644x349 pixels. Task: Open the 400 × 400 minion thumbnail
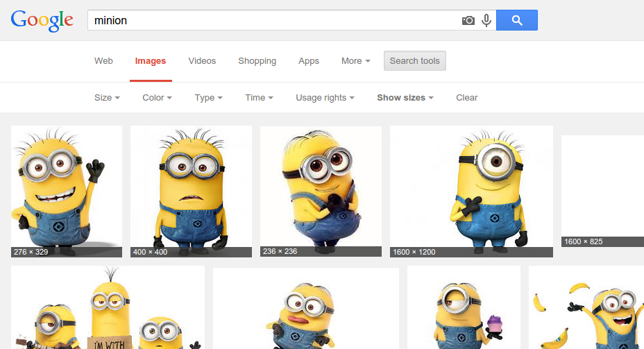(x=191, y=191)
